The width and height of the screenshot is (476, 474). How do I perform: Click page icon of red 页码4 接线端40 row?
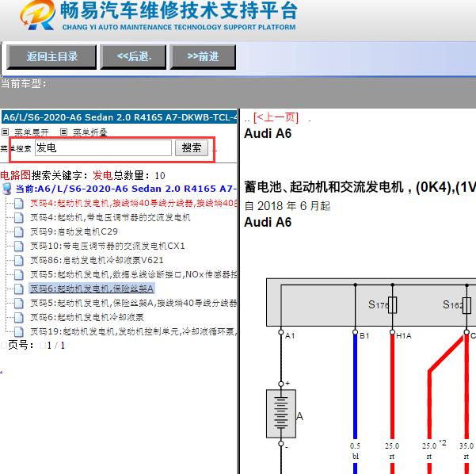[19, 203]
